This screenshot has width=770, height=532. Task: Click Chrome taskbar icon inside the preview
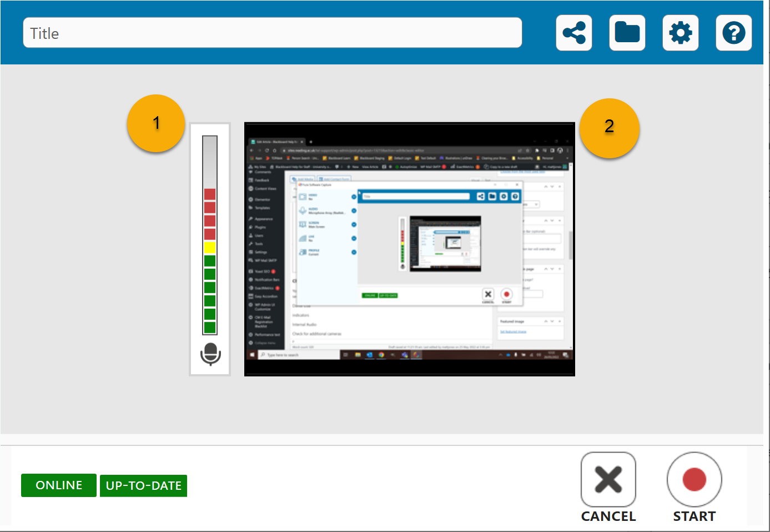tap(381, 355)
